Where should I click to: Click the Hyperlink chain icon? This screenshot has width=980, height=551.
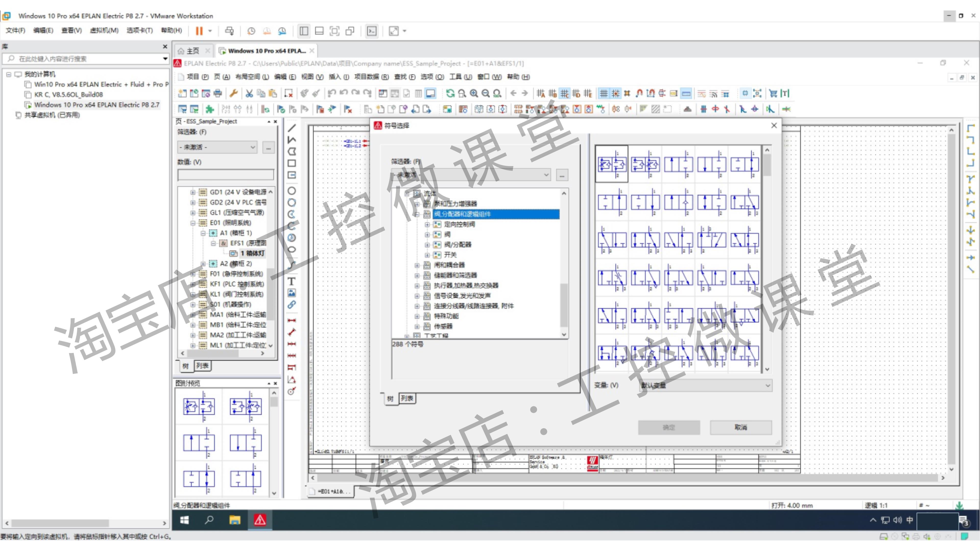[292, 304]
